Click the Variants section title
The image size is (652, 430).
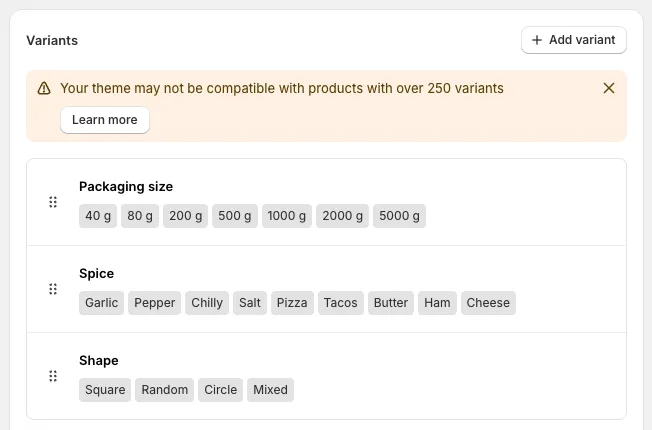pos(52,40)
